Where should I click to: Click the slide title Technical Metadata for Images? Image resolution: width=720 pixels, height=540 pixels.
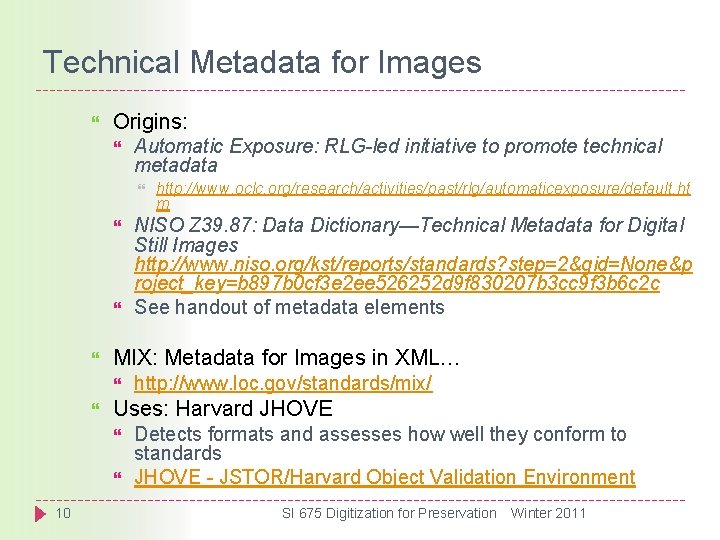(262, 63)
